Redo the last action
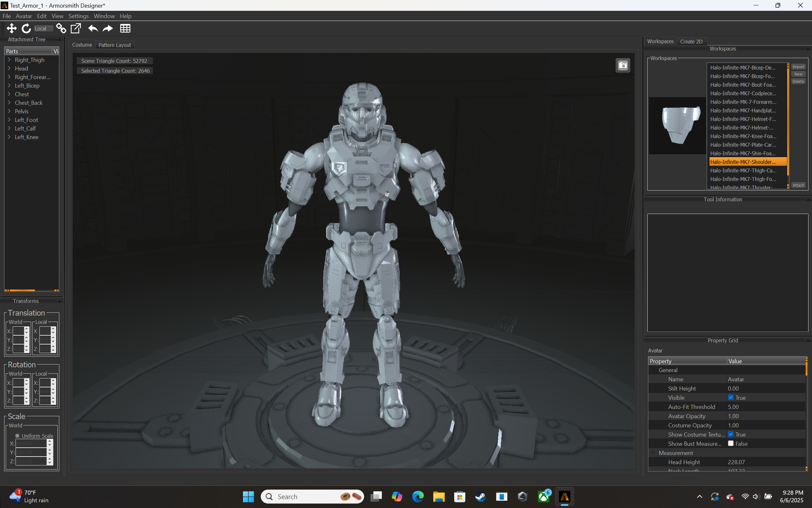Viewport: 812px width, 508px height. click(x=108, y=29)
